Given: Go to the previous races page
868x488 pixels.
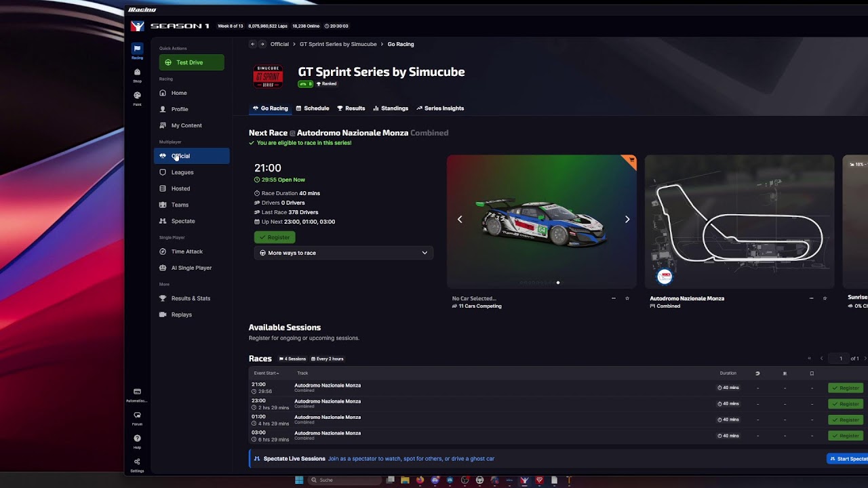Looking at the screenshot, I should click(x=821, y=359).
